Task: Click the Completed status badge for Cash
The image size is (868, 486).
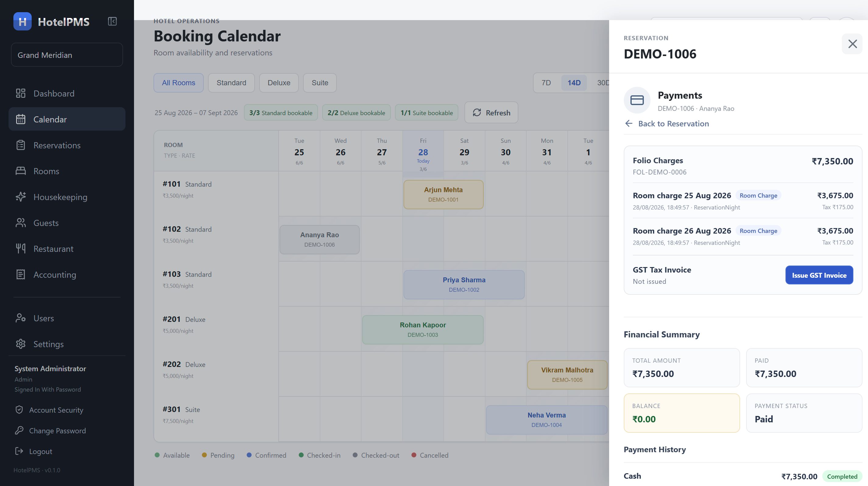Action: point(842,476)
